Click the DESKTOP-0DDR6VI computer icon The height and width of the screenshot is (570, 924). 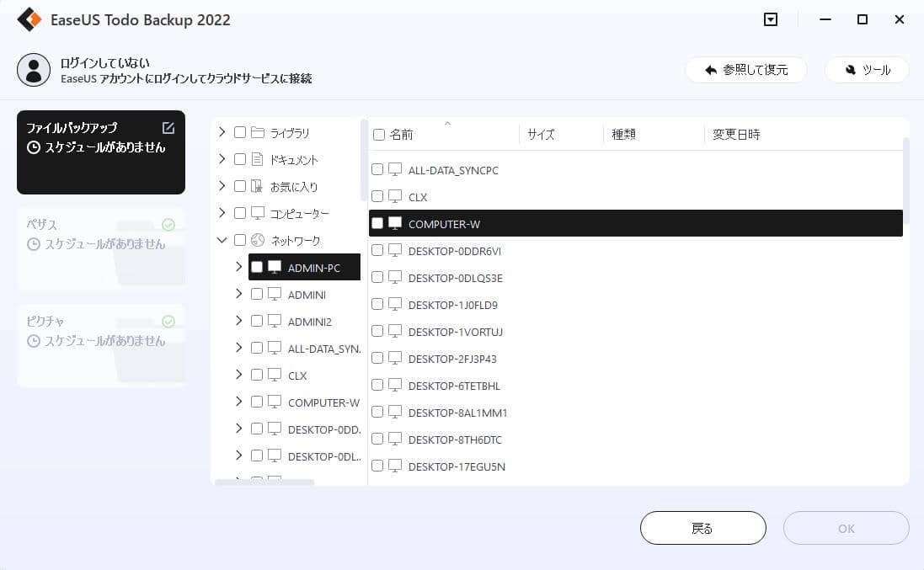[395, 250]
